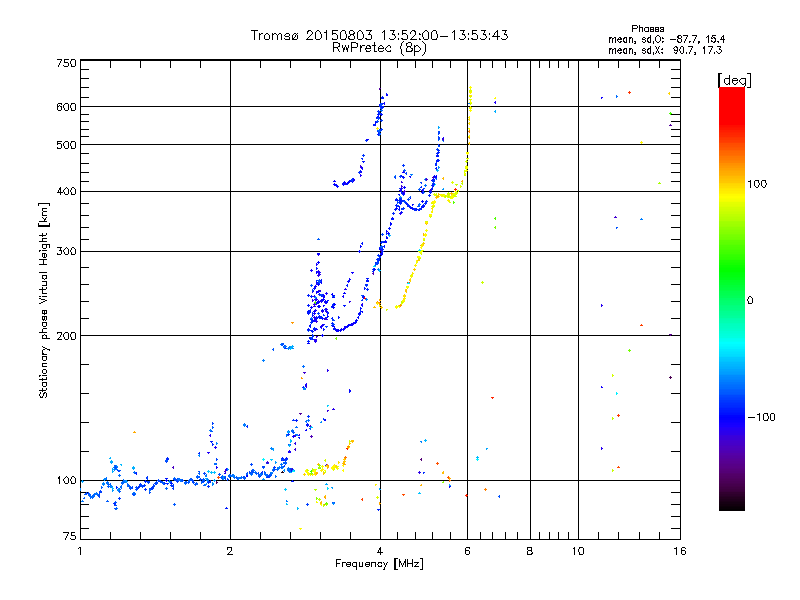The height and width of the screenshot is (600, 800).
Task: Click the y-axis tick label '300'
Action: click(x=66, y=252)
